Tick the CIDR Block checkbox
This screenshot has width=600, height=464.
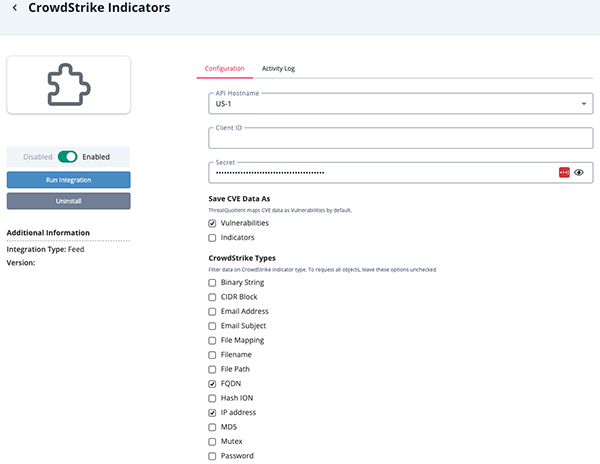212,297
